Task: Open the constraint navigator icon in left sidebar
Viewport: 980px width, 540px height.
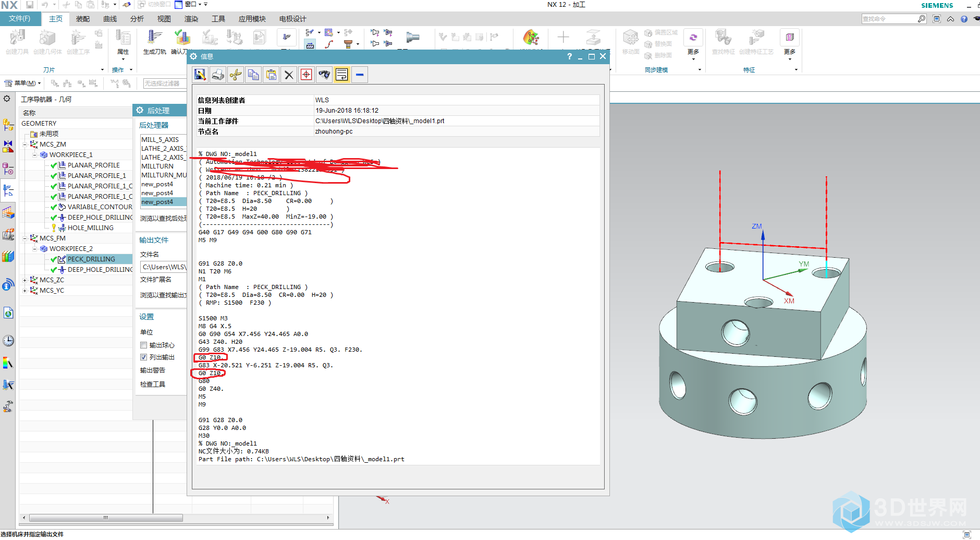Action: [8, 147]
